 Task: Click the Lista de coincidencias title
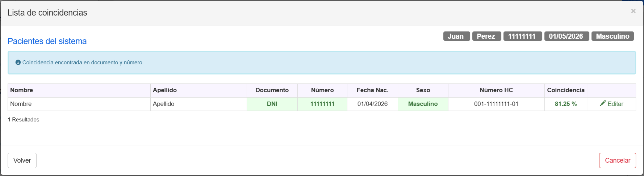pyautogui.click(x=47, y=13)
